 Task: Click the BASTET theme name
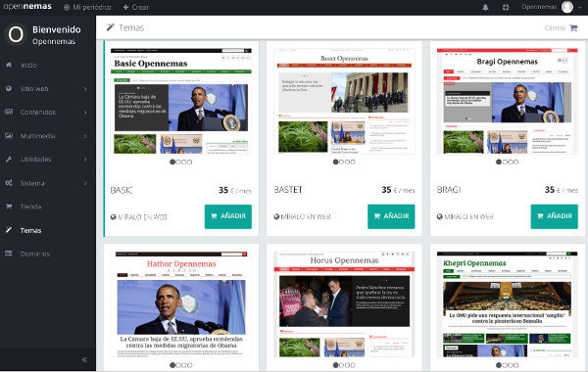[288, 190]
